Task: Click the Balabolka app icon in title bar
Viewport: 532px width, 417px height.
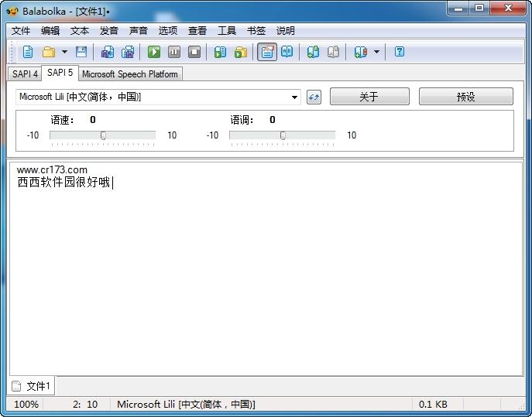Action: (x=12, y=11)
